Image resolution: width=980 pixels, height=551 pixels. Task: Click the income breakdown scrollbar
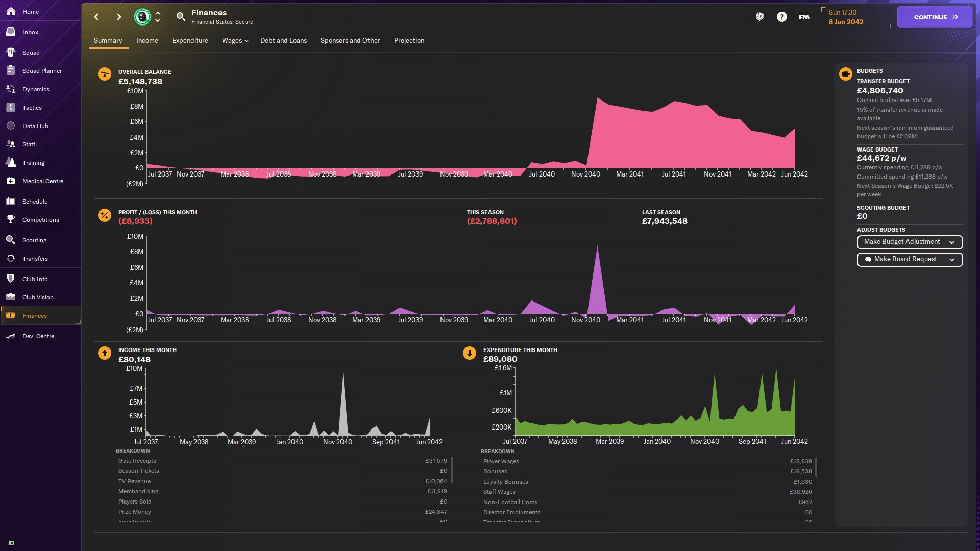point(452,470)
